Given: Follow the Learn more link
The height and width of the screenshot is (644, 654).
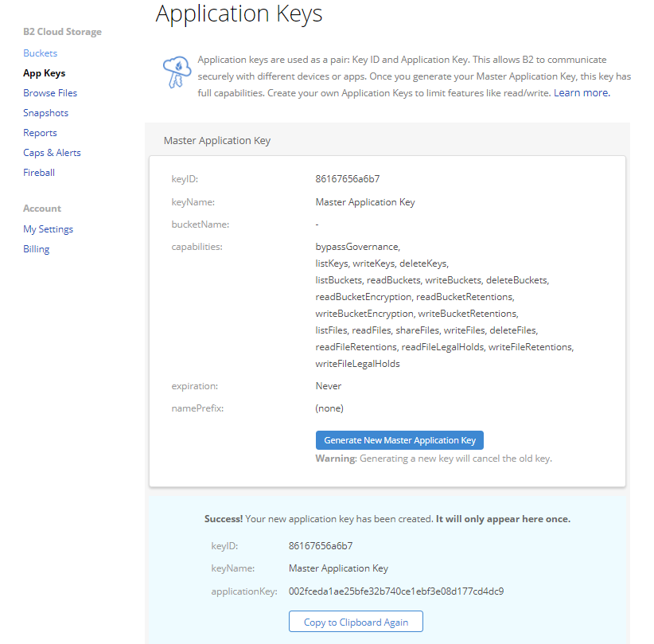Looking at the screenshot, I should point(582,93).
